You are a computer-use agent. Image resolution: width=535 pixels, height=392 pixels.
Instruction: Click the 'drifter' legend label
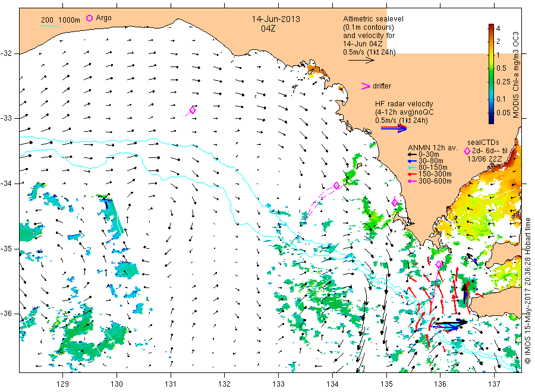[x=382, y=86]
